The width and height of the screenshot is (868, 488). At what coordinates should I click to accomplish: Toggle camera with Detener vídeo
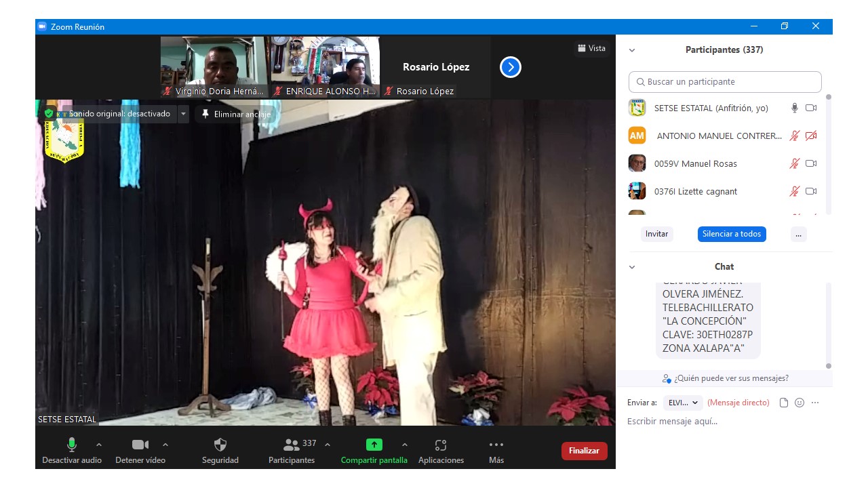140,445
